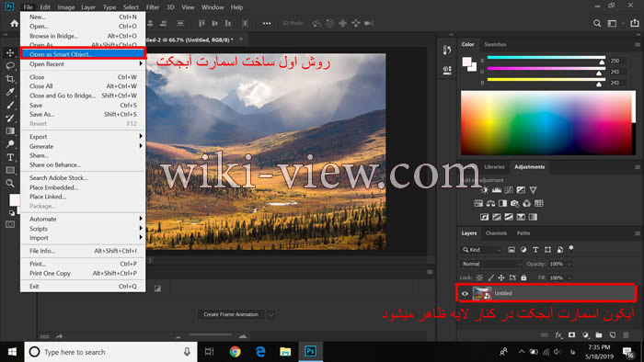
Task: Click the Home icon in options bar
Action: (x=15, y=23)
